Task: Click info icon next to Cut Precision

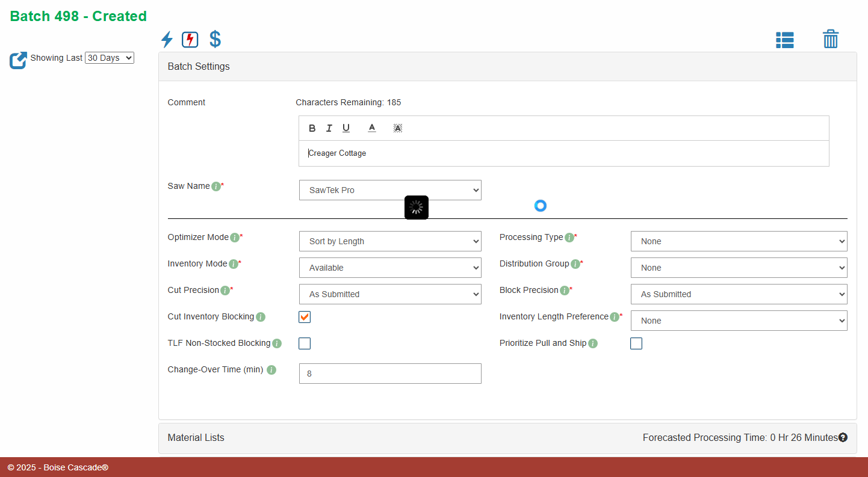Action: (x=225, y=291)
